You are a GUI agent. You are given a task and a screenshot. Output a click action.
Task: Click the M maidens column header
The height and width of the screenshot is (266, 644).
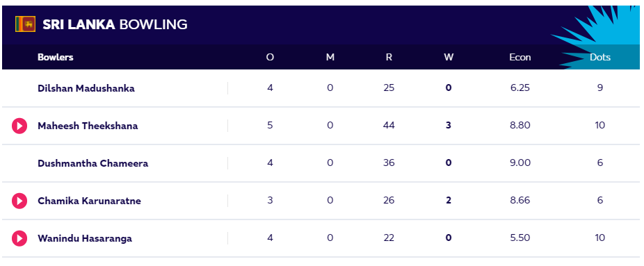330,57
